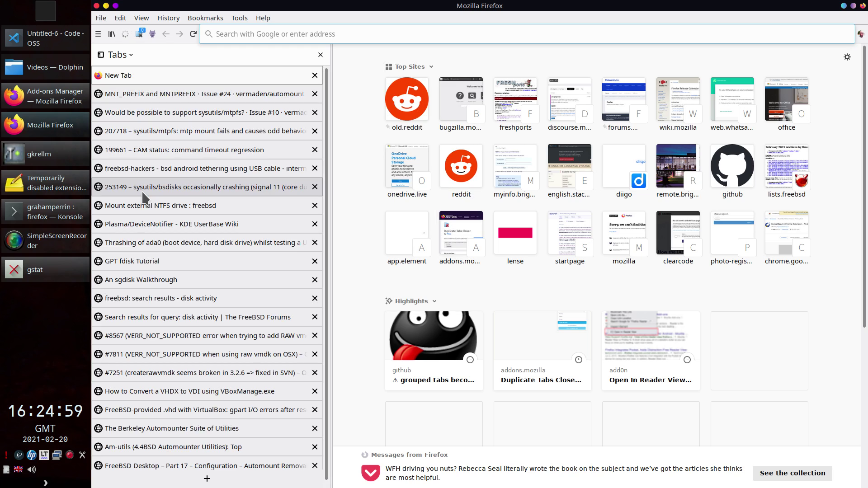Close the 'GPT fdisk Tutorial' tab
868x488 pixels.
315,261
